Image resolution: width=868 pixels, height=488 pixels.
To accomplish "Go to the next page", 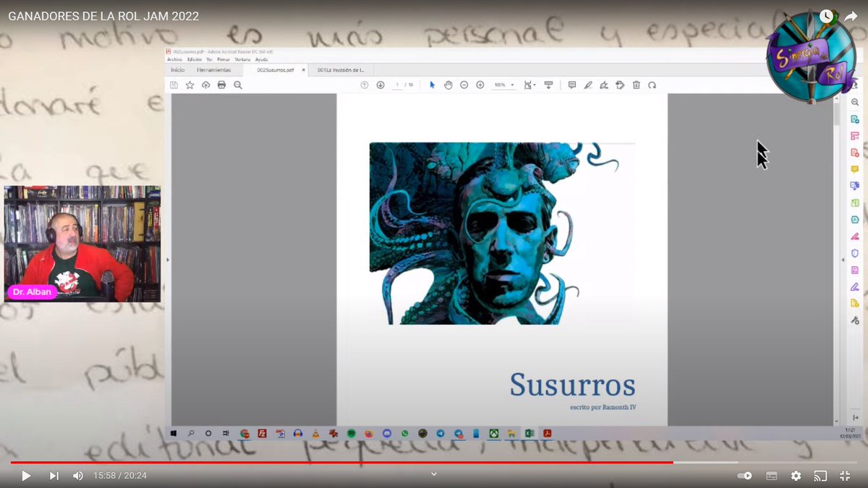I will 380,85.
